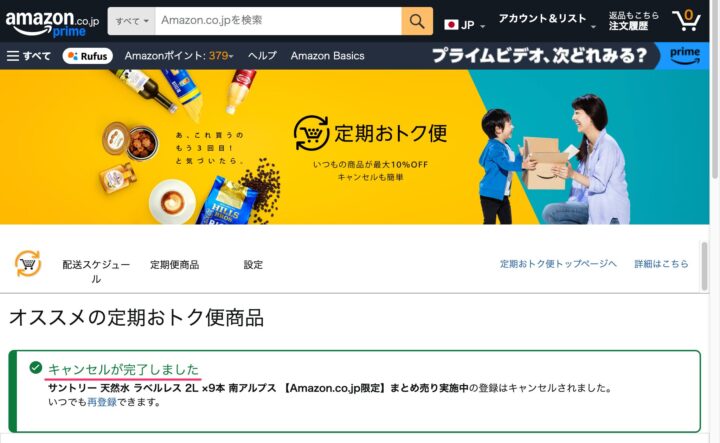The height and width of the screenshot is (443, 720).
Task: Click the orange search magnifier button
Action: click(417, 21)
